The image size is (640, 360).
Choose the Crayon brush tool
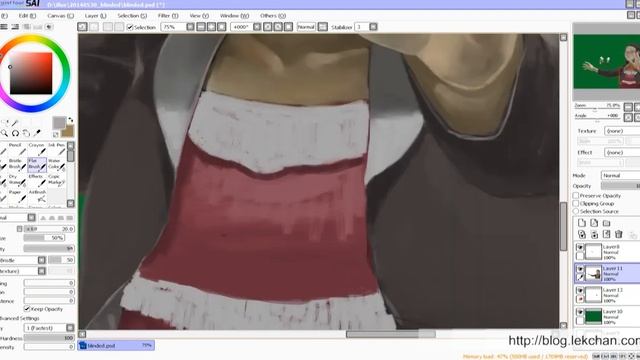point(37,149)
